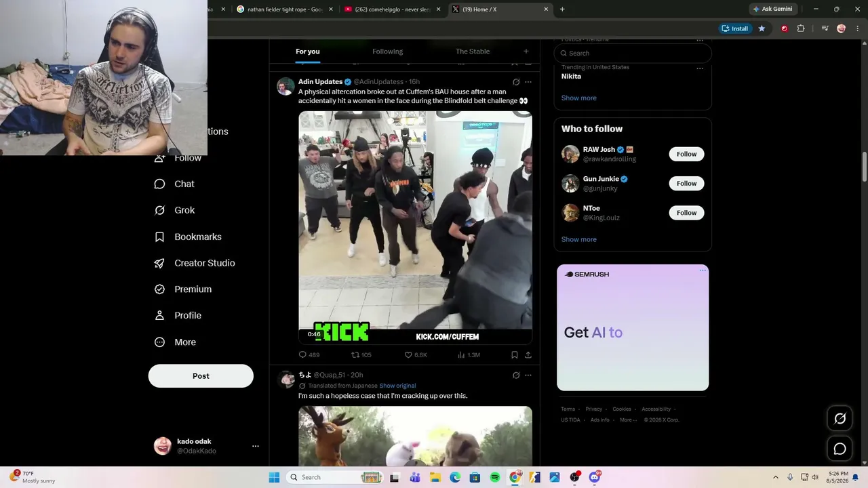
Task: Open Ask Gemini in Chrome
Action: click(x=772, y=9)
